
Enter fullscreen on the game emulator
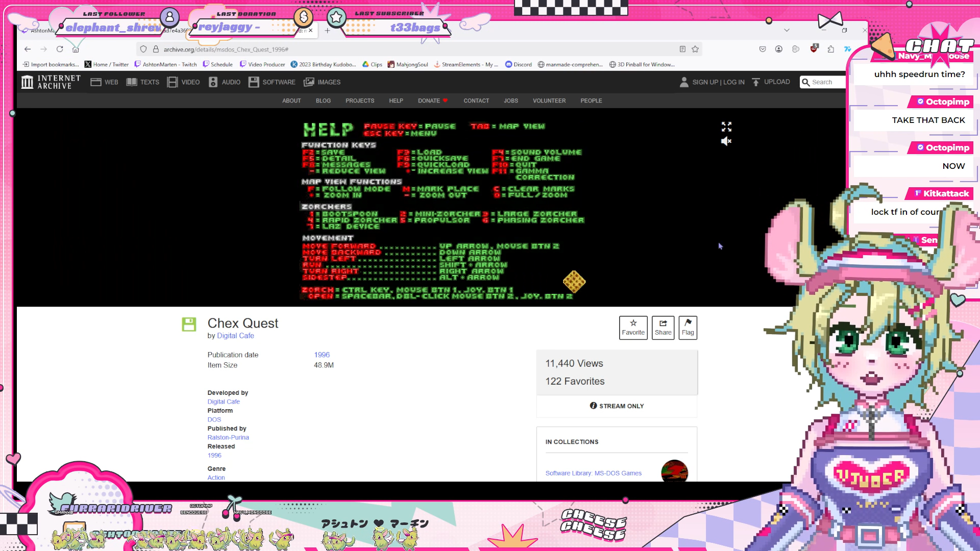tap(726, 127)
